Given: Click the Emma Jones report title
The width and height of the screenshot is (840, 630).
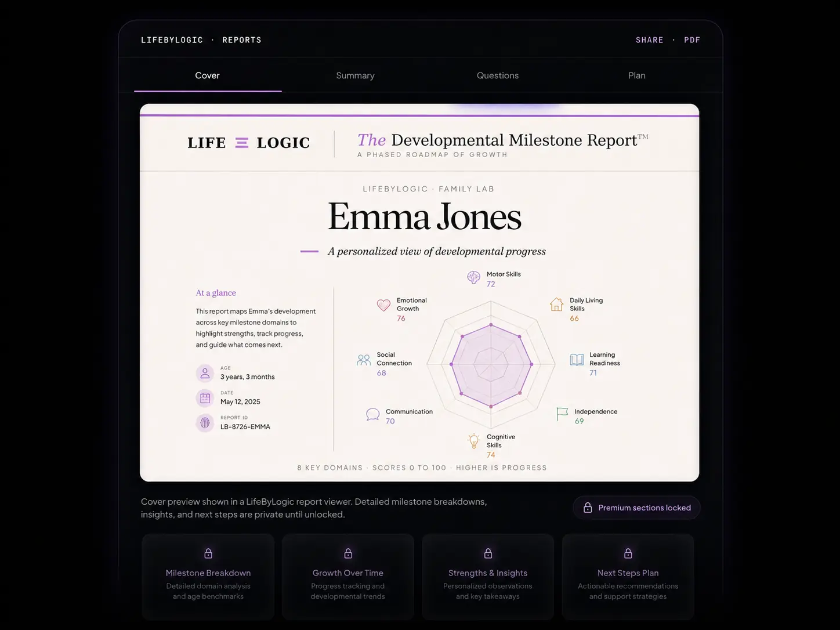Looking at the screenshot, I should [425, 217].
